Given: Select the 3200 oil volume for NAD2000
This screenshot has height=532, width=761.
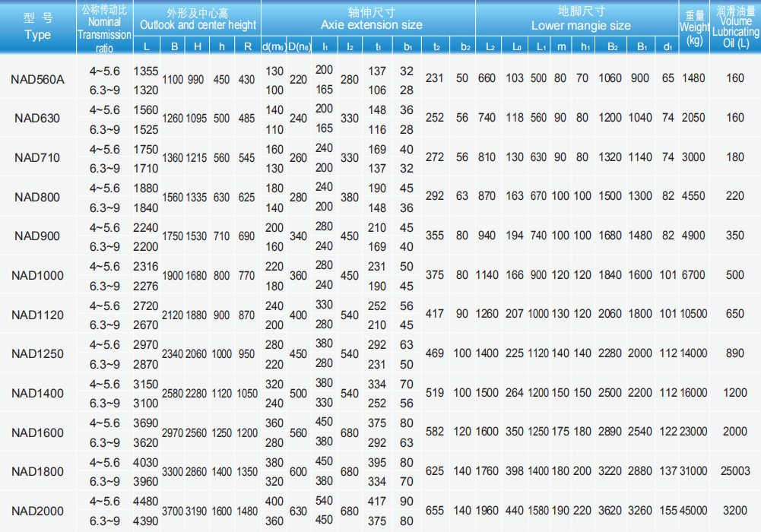Looking at the screenshot, I should click(x=735, y=511).
